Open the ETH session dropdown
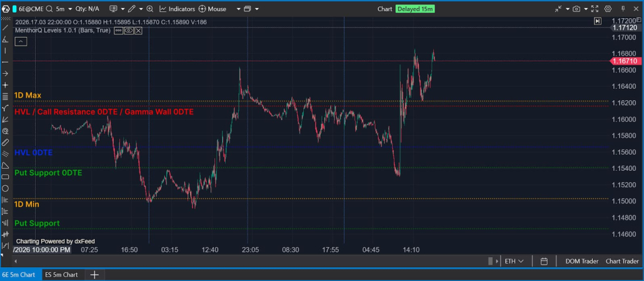644x281 pixels. (x=514, y=261)
